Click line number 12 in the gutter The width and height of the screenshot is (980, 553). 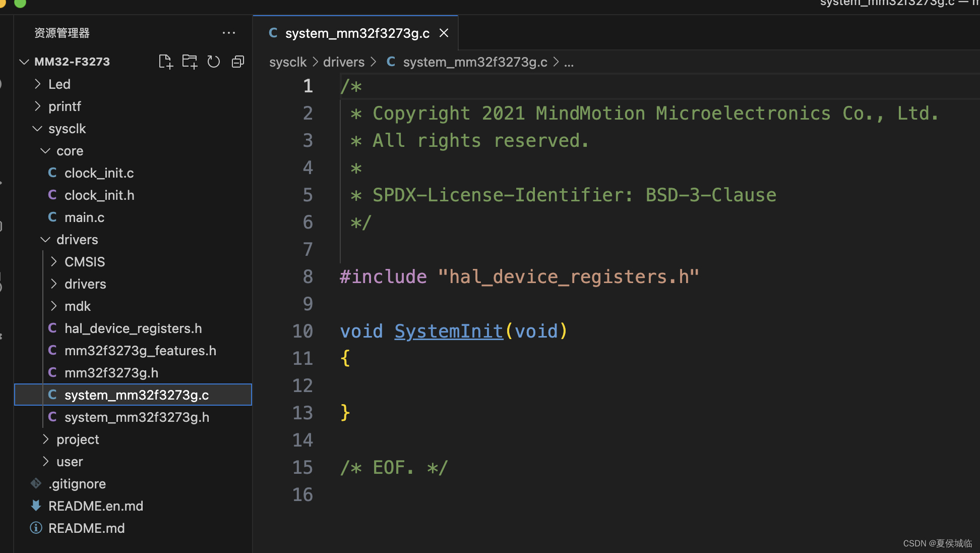point(302,385)
